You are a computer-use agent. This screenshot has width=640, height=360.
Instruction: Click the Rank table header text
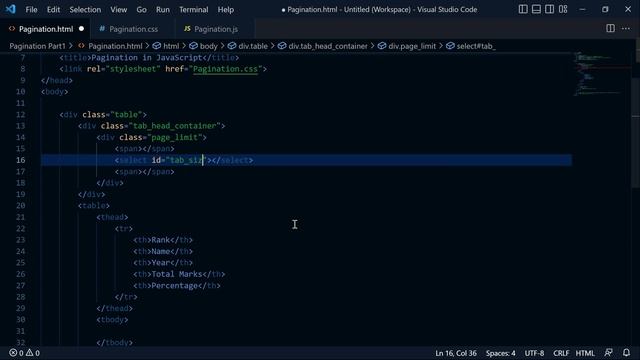[x=160, y=240]
